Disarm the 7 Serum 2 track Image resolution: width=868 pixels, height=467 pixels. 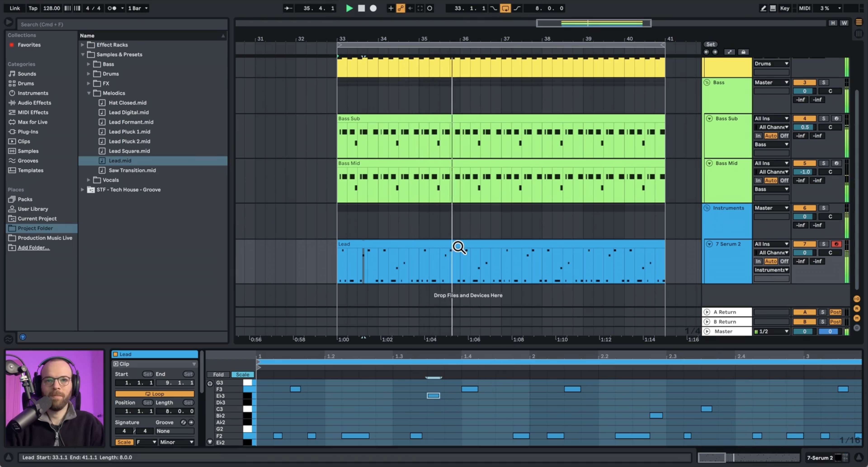836,244
